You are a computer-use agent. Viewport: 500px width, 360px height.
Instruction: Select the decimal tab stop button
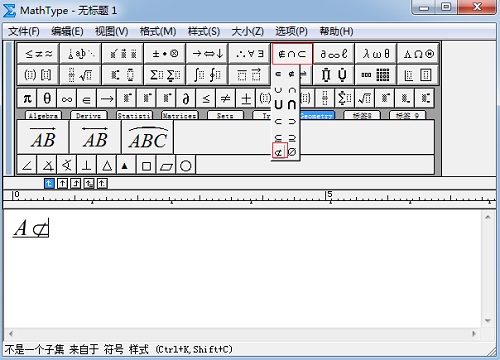102,183
